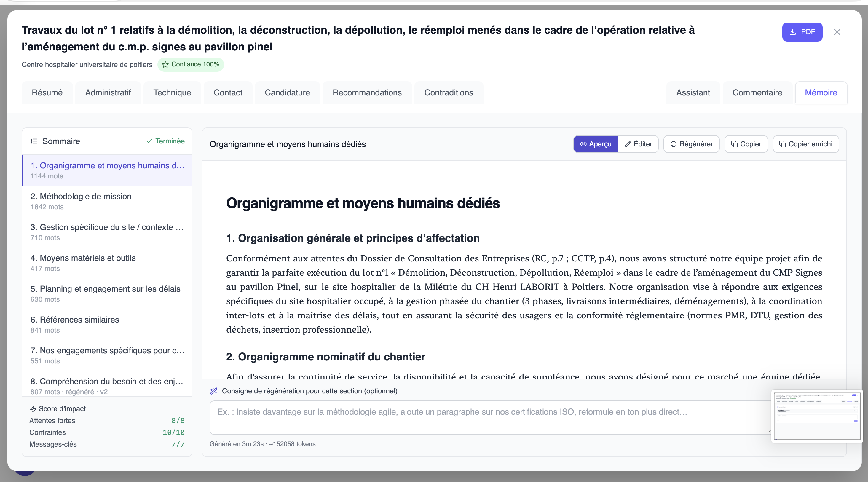Viewport: 868px width, 482px height.
Task: Click the '1144 mots' word count
Action: (47, 176)
